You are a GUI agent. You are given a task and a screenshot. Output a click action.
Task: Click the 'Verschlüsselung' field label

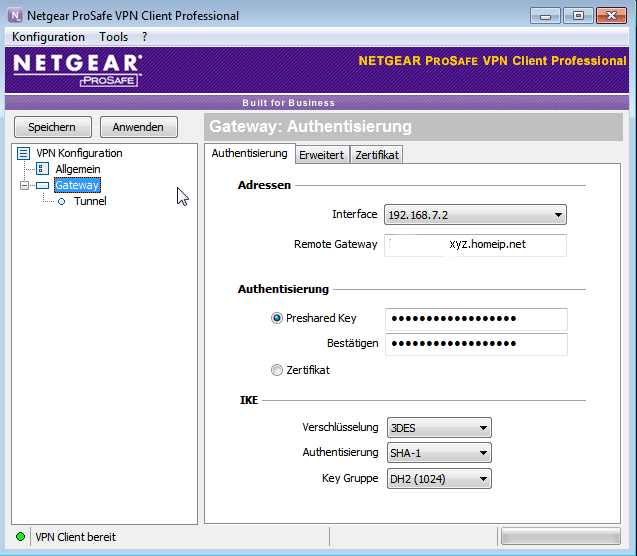(x=340, y=427)
